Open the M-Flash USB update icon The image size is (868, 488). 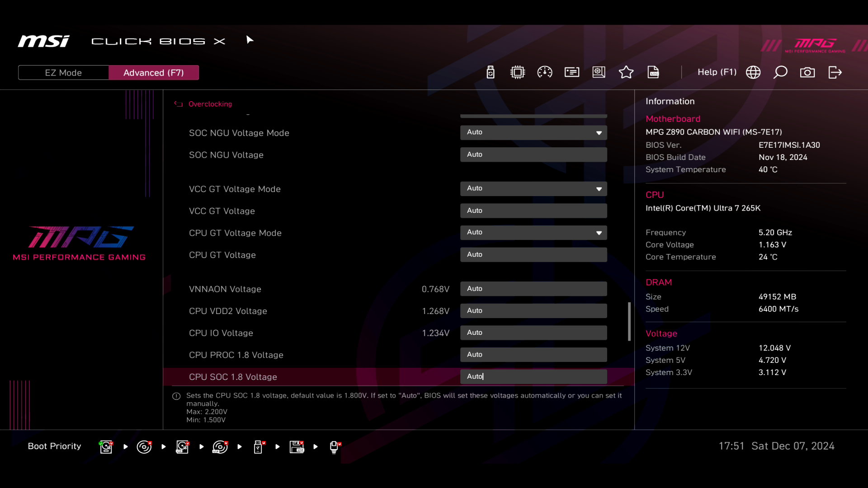pos(491,72)
